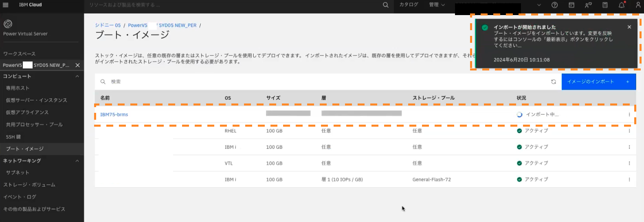Click the General-Flash-72 storage pool cell
The image size is (644, 222).
(x=431, y=180)
